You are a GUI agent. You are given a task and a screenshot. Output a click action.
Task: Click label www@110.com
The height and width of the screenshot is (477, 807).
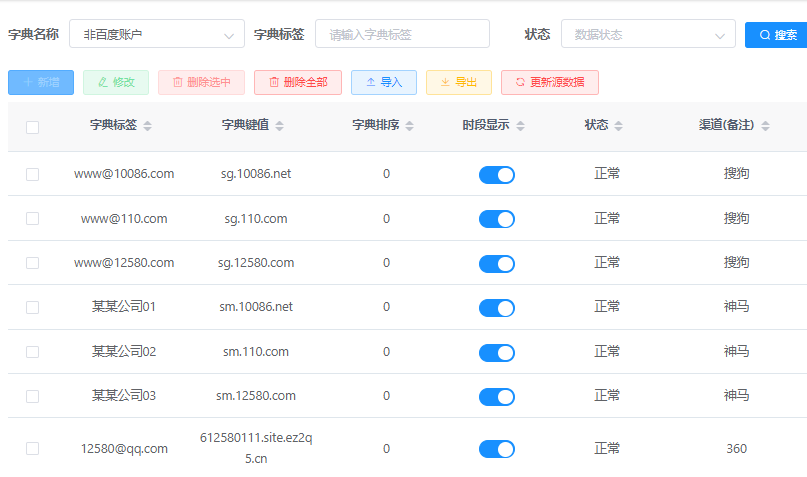[x=124, y=219]
